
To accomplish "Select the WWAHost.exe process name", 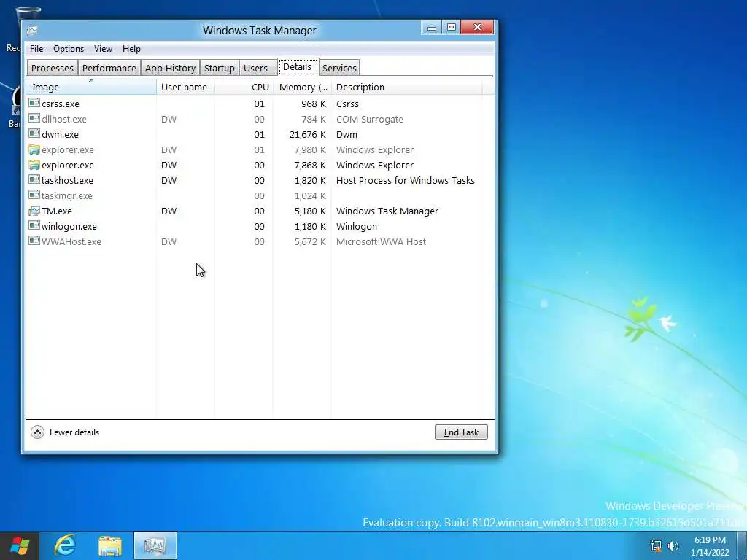I will click(x=71, y=241).
